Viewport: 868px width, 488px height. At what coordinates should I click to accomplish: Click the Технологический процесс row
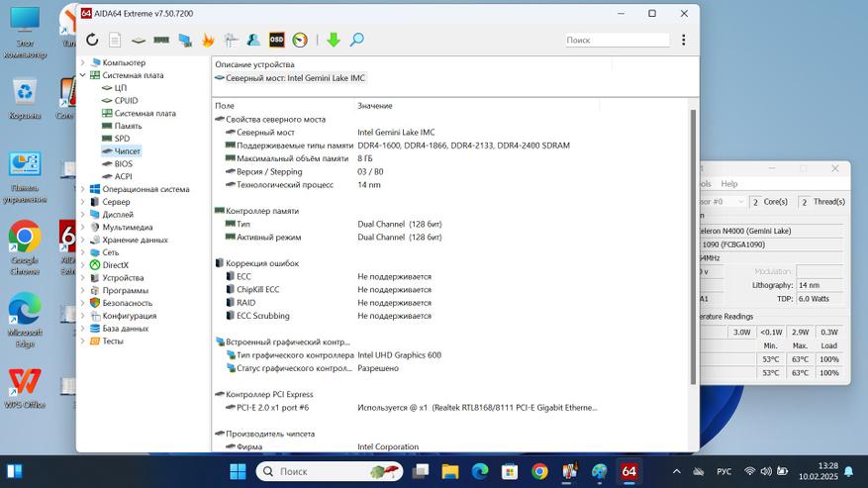pos(406,184)
